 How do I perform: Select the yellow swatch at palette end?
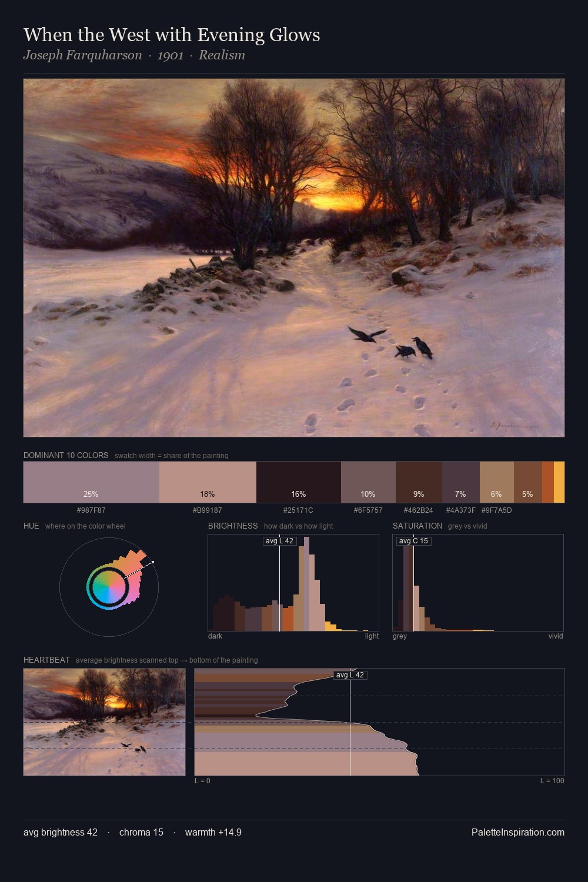(559, 482)
